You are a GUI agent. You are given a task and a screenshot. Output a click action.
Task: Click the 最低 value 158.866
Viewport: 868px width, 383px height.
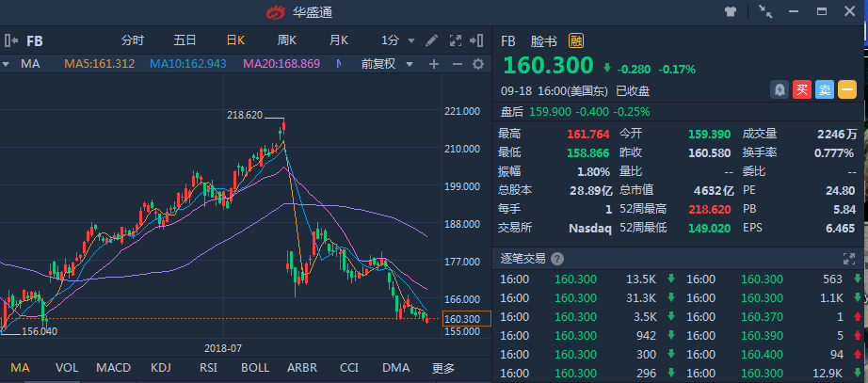click(x=587, y=152)
